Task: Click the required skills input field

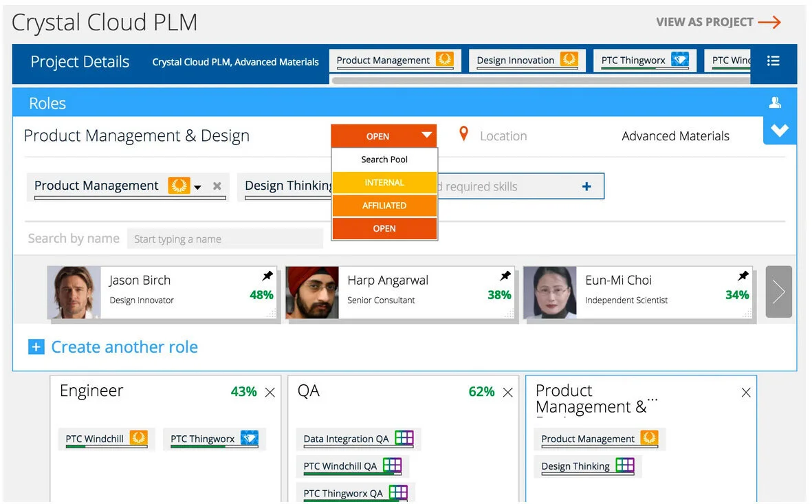Action: (520, 186)
